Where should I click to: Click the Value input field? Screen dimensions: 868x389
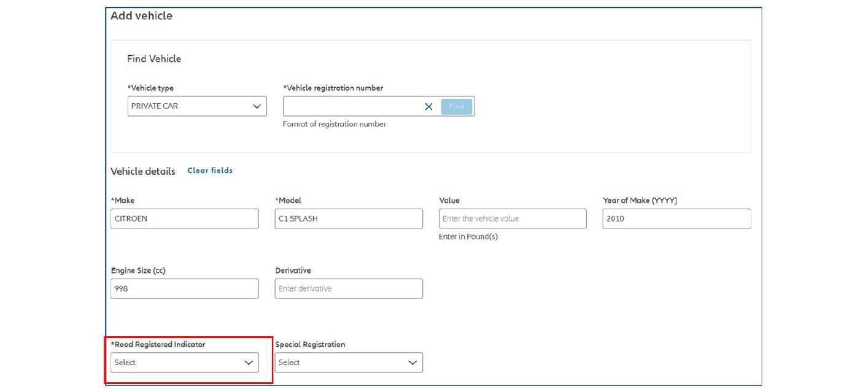513,219
